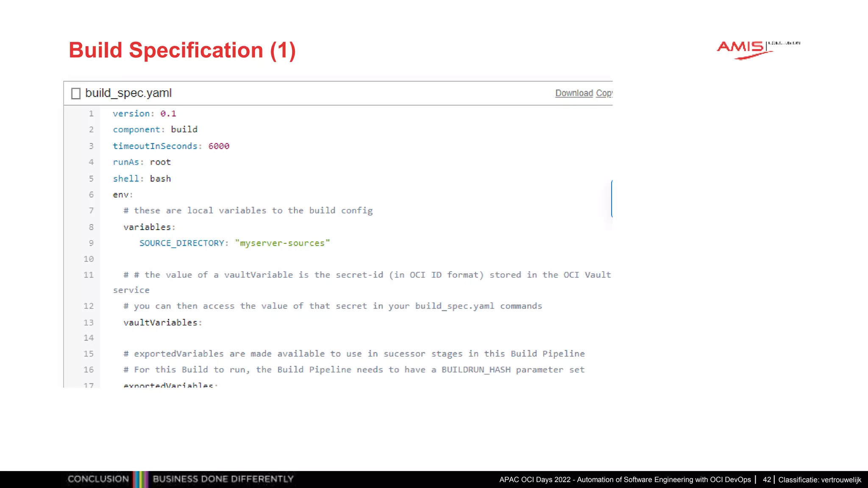Image resolution: width=868 pixels, height=488 pixels.
Task: Click the blue vertical scroll indicator
Action: coord(612,198)
